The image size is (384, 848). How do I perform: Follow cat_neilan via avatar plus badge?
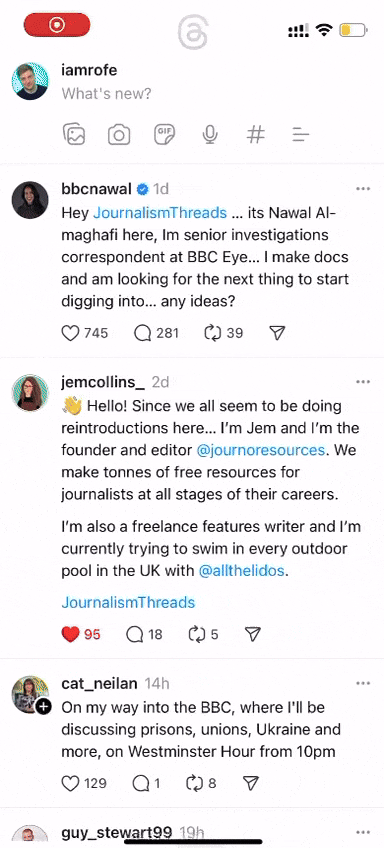[44, 706]
